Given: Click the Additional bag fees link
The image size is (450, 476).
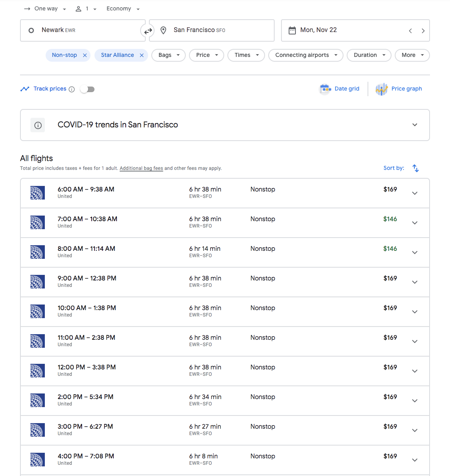Looking at the screenshot, I should point(141,168).
